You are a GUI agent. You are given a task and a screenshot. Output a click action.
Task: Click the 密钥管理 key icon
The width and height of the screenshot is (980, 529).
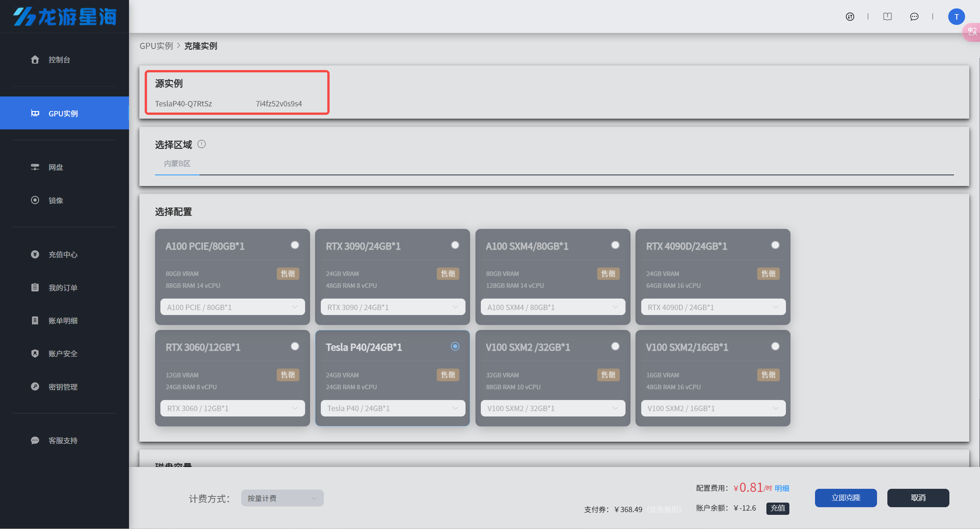pyautogui.click(x=35, y=387)
